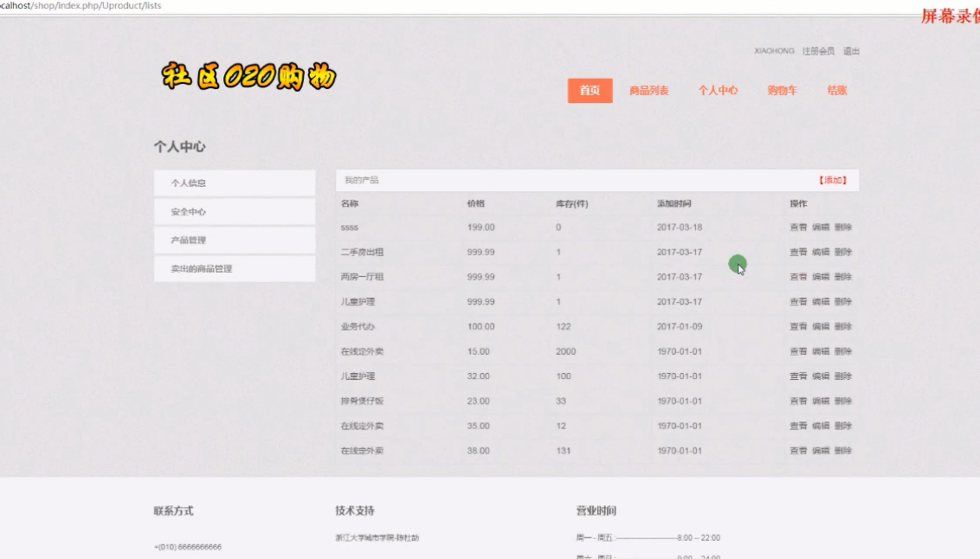980x559 pixels.
Task: View the 业务代办 product
Action: [798, 326]
